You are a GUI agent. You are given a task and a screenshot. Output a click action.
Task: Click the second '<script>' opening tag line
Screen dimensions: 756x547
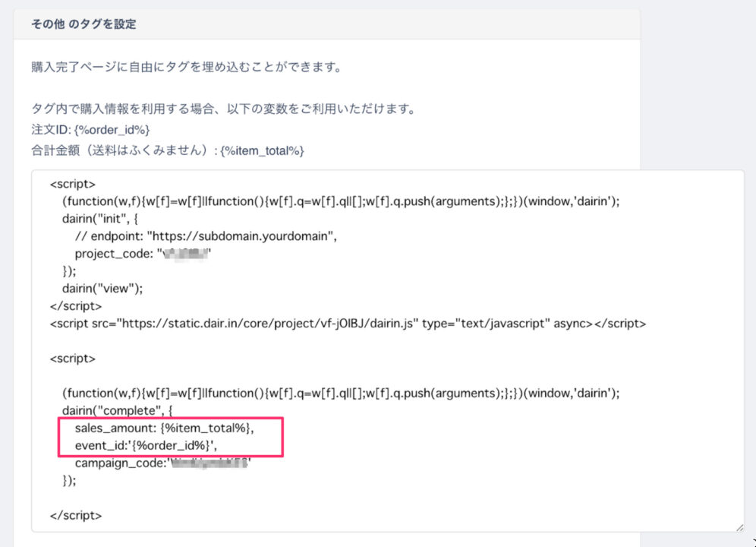pos(73,359)
